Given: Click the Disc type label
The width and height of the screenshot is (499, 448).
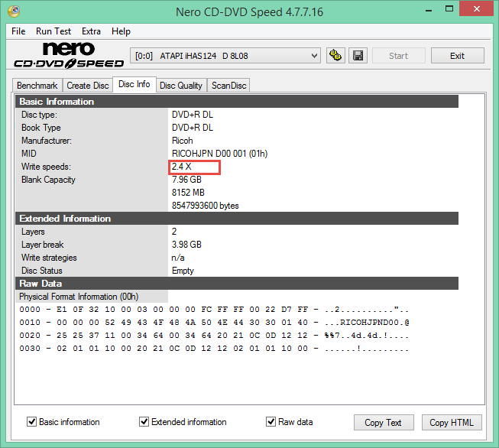Looking at the screenshot, I should 39,115.
